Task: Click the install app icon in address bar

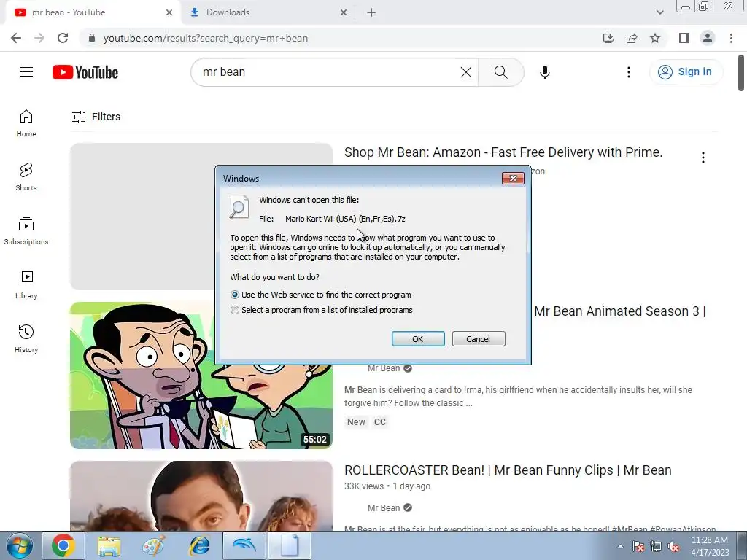Action: point(608,38)
